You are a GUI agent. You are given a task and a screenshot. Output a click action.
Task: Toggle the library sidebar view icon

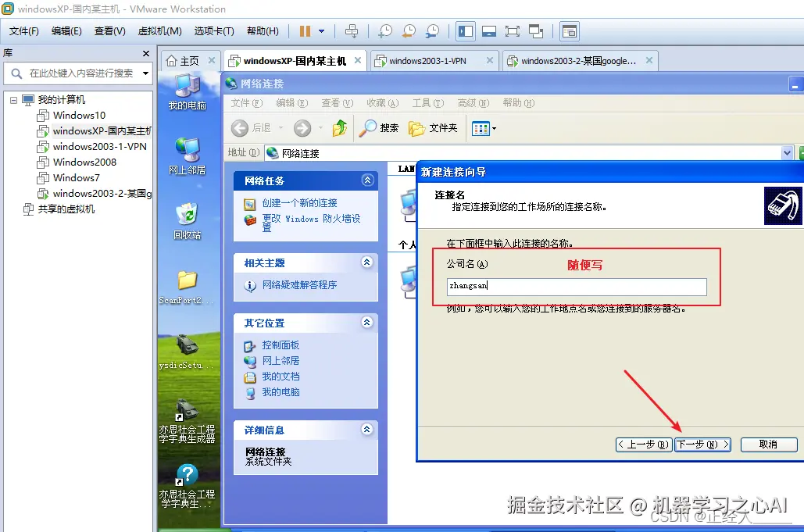(x=466, y=31)
